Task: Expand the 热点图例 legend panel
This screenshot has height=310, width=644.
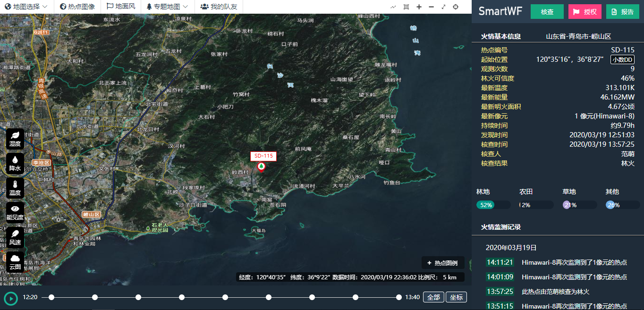Action: [443, 263]
